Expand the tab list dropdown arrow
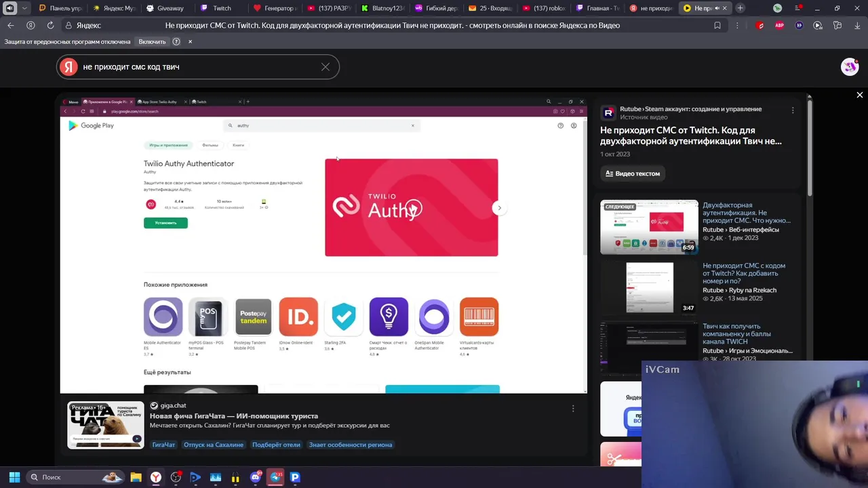Viewport: 868px width, 488px height. click(x=25, y=8)
